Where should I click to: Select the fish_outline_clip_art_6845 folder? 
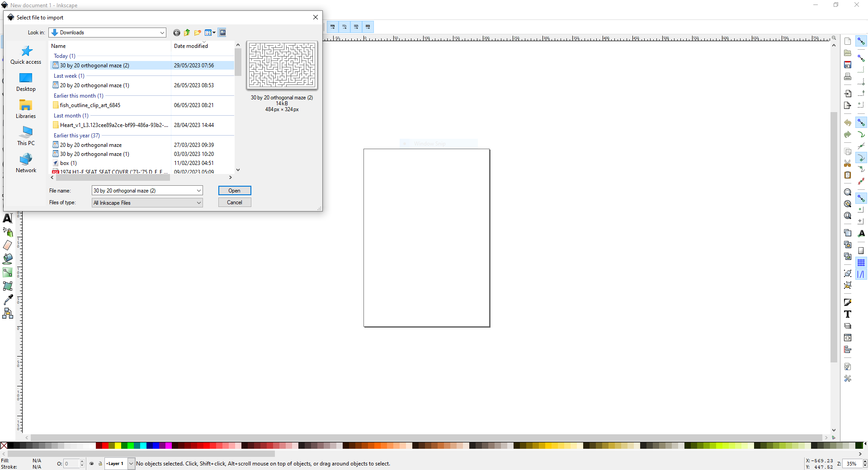coord(90,105)
